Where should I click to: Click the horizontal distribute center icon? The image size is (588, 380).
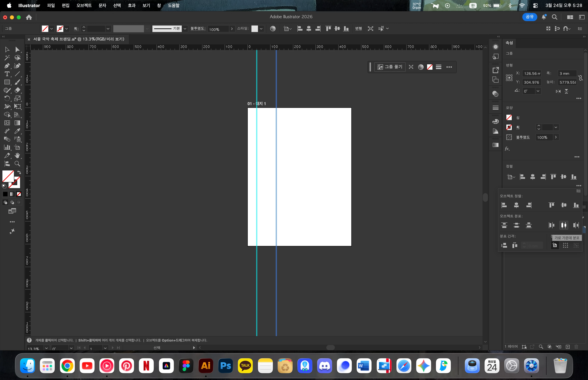click(563, 225)
